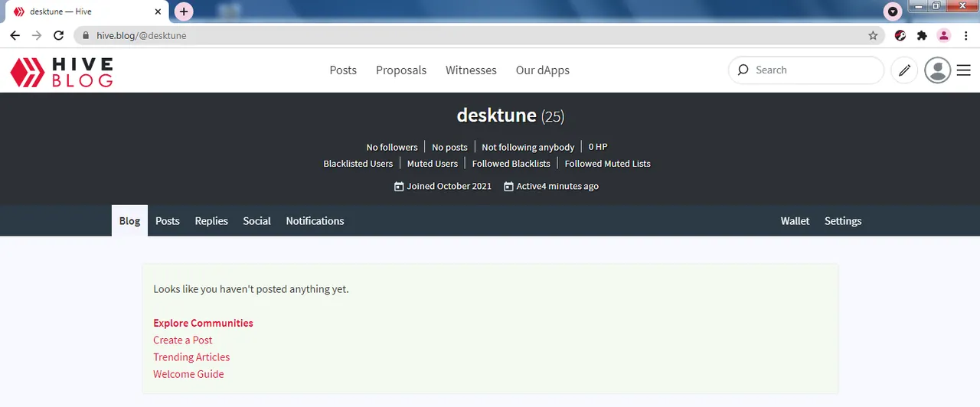
Task: Click the browser forward arrow
Action: [x=37, y=35]
